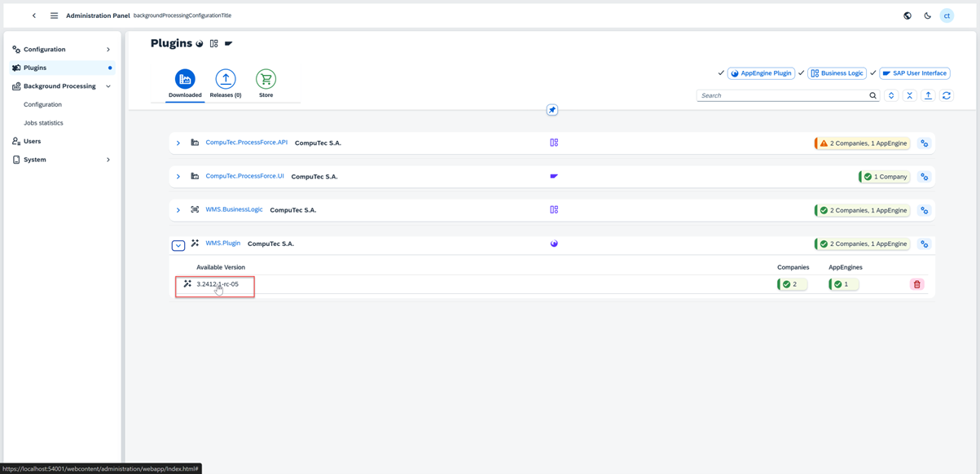
Task: Click the plugin Search input field
Action: (782, 96)
